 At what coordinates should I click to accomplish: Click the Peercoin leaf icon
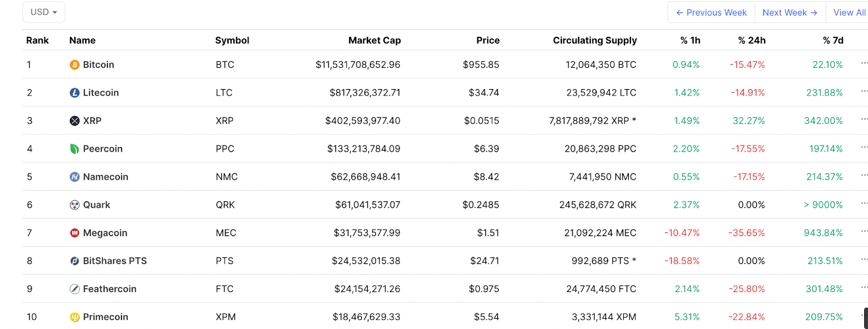tap(75, 149)
